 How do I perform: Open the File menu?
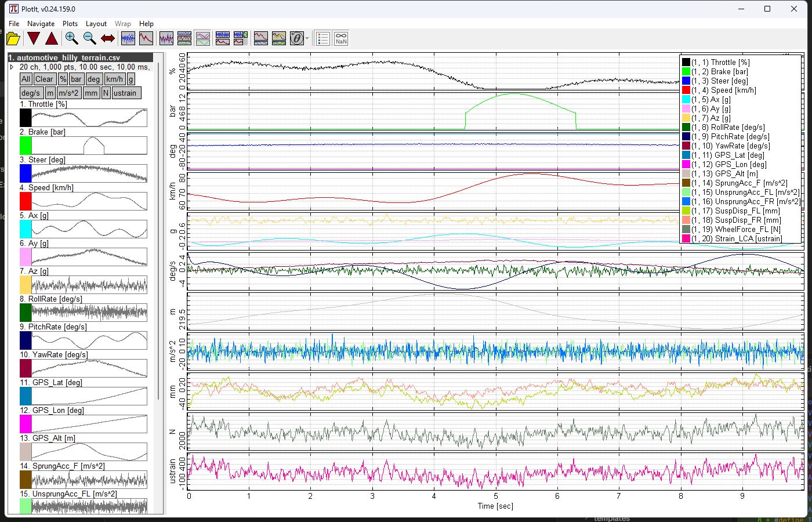(14, 24)
